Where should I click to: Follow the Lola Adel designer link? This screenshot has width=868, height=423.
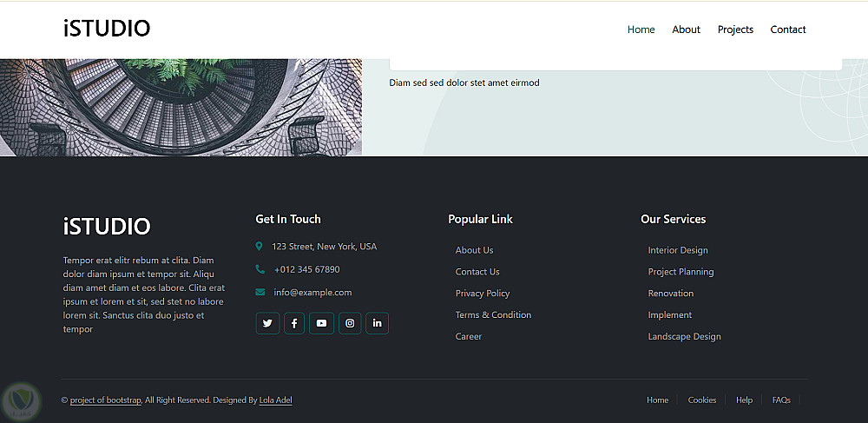pyautogui.click(x=276, y=400)
